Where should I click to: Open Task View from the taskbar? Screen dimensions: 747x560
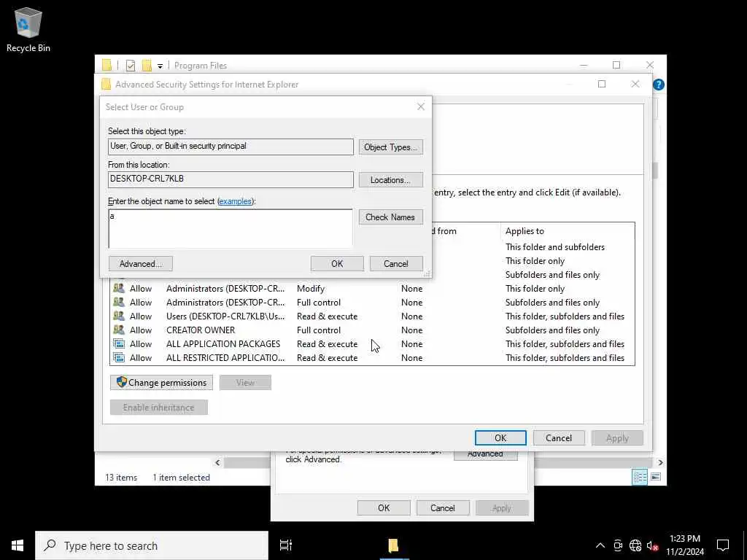pos(286,545)
